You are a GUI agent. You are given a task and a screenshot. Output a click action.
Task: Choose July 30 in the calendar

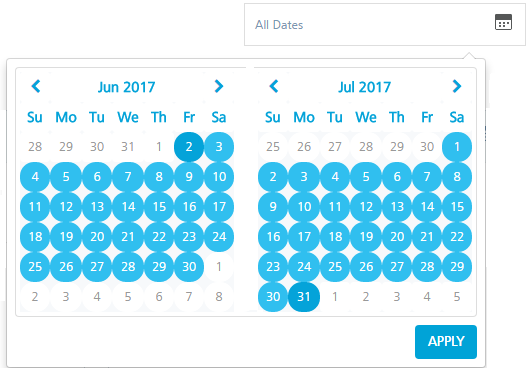tap(273, 297)
